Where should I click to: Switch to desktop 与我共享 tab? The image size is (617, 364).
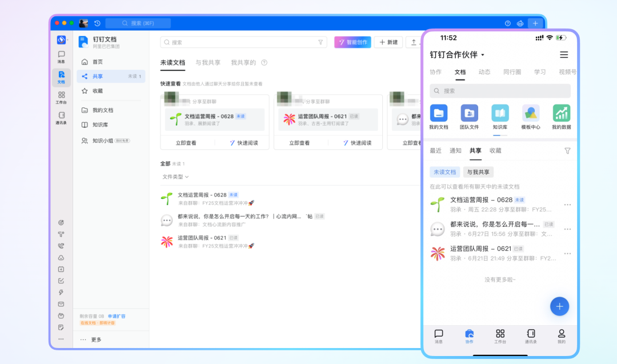[x=208, y=62]
